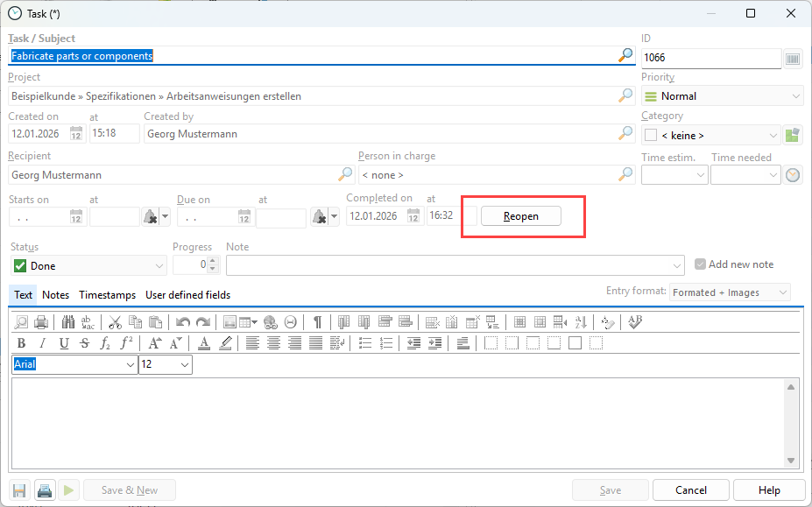Click the bulleted list icon
Viewport: 812px width, 507px height.
[366, 343]
